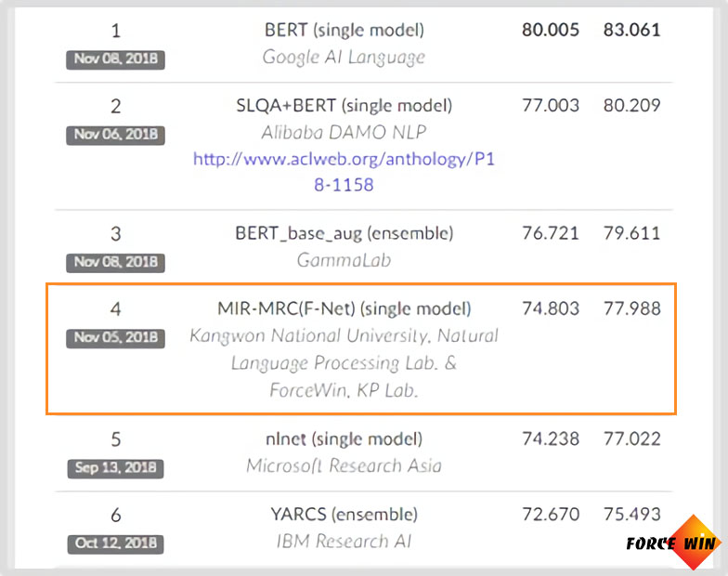Select the Nov 05, 2018 date badge
Screen dimensions: 728x576
pyautogui.click(x=115, y=338)
